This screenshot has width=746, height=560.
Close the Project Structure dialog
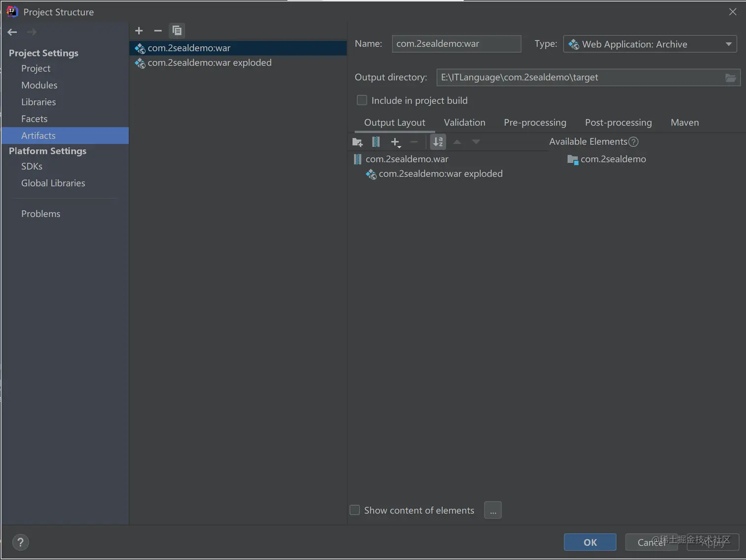[733, 12]
